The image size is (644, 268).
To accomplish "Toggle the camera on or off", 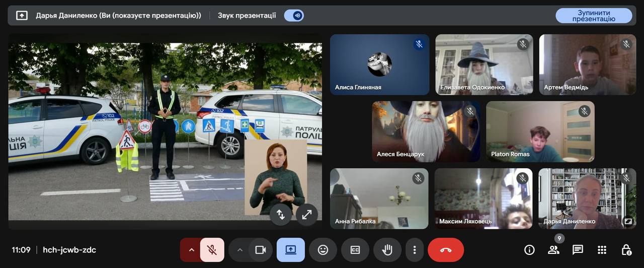I will point(261,250).
